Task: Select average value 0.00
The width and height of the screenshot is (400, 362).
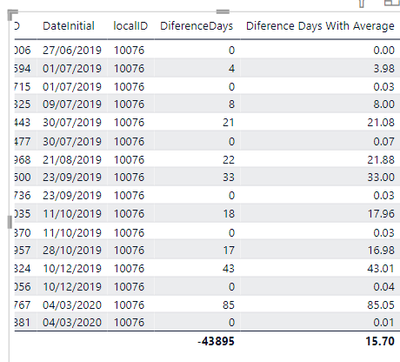Action: click(x=384, y=50)
